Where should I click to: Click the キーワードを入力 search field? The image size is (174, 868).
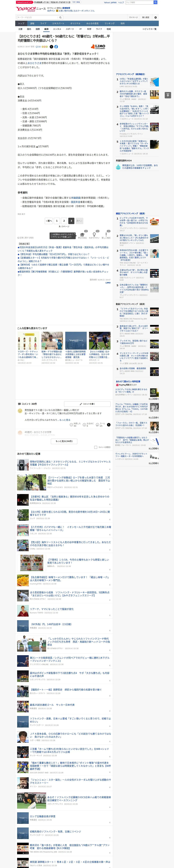click(x=37, y=18)
